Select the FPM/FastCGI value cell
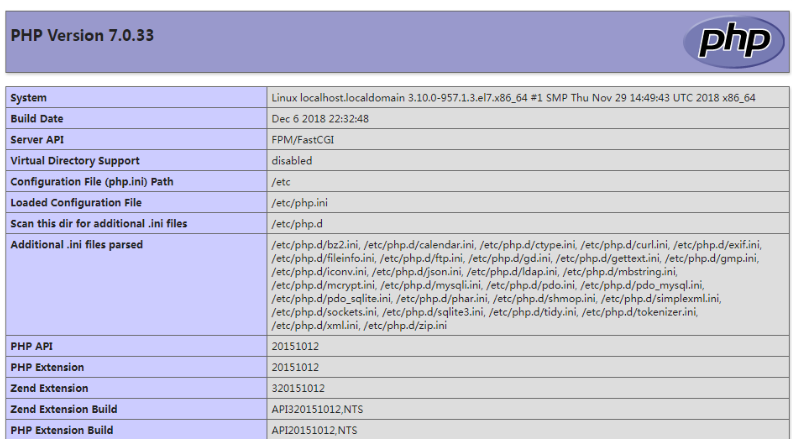The image size is (792, 441). 302,140
